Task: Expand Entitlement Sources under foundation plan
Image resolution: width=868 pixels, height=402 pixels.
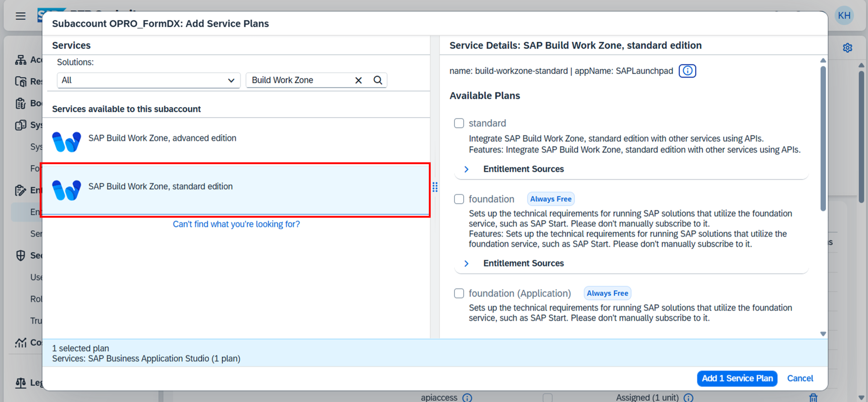Action: click(466, 264)
